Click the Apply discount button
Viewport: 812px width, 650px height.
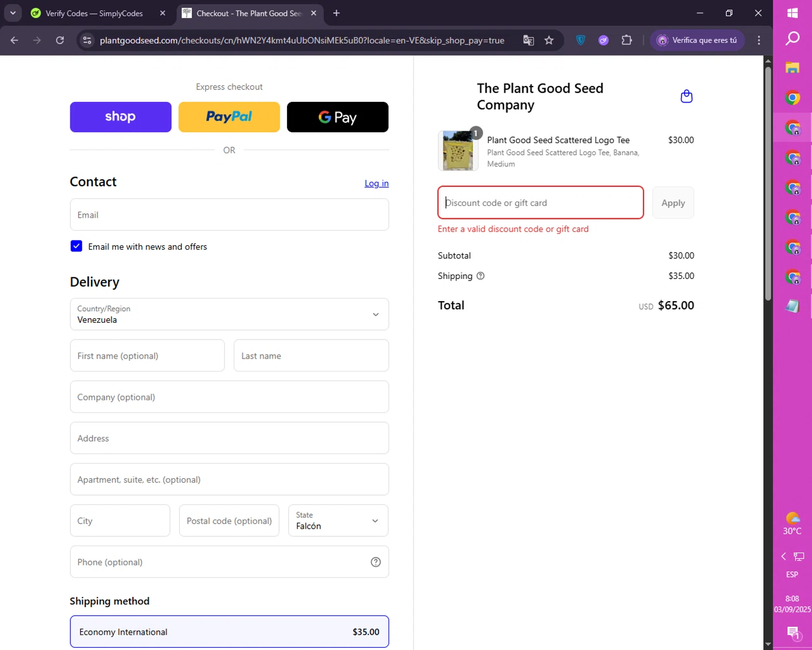click(673, 203)
